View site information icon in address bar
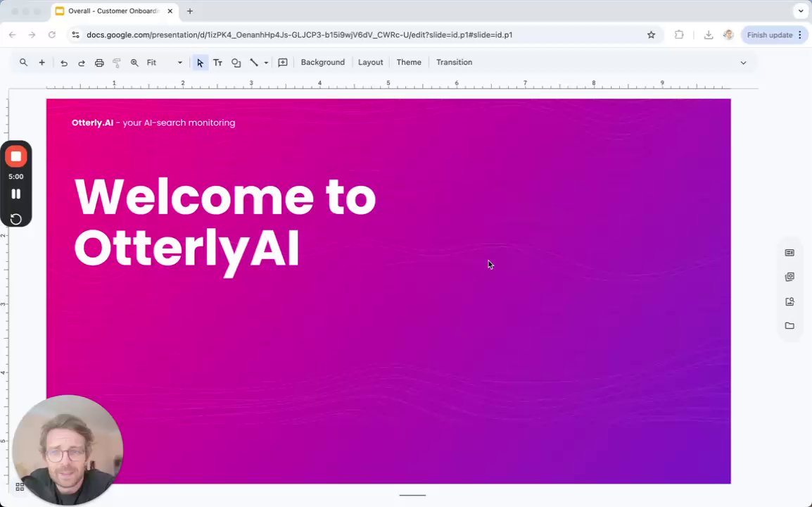 click(x=75, y=35)
